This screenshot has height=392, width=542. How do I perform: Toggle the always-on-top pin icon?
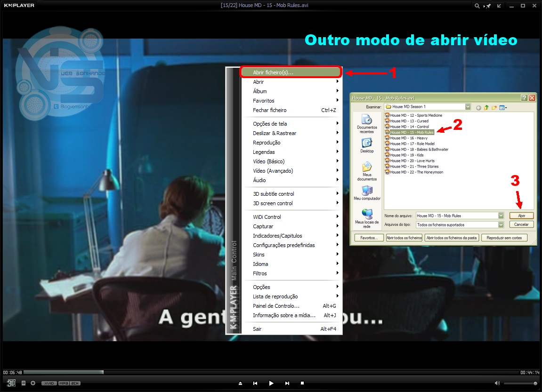pyautogui.click(x=487, y=6)
